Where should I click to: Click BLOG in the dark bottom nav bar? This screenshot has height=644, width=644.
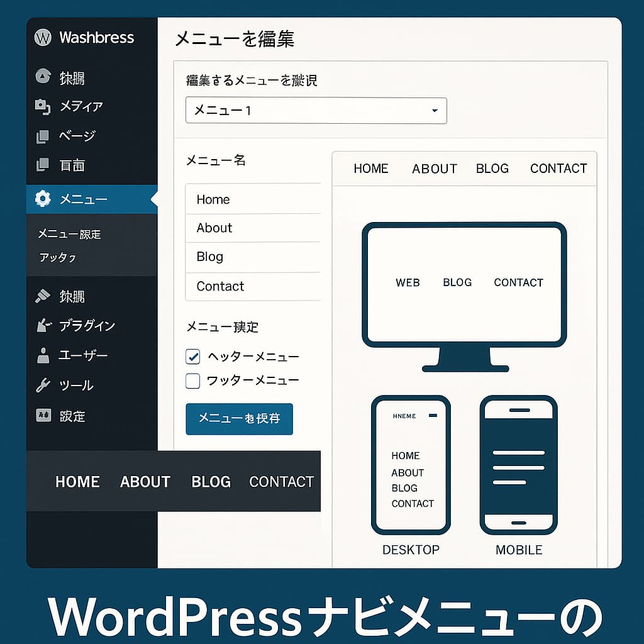[211, 481]
